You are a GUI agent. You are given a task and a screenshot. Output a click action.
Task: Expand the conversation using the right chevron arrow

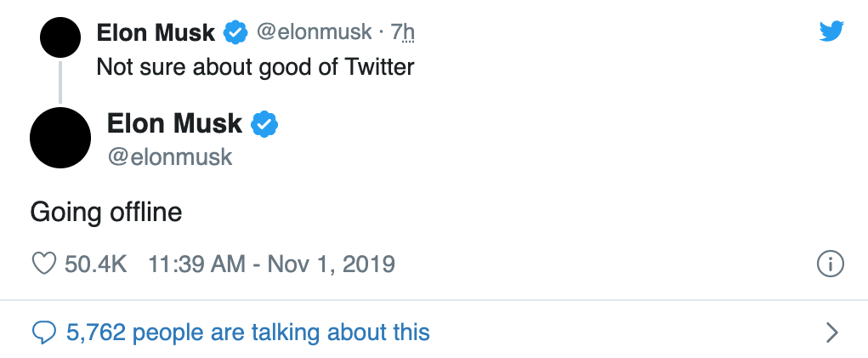pos(832,332)
